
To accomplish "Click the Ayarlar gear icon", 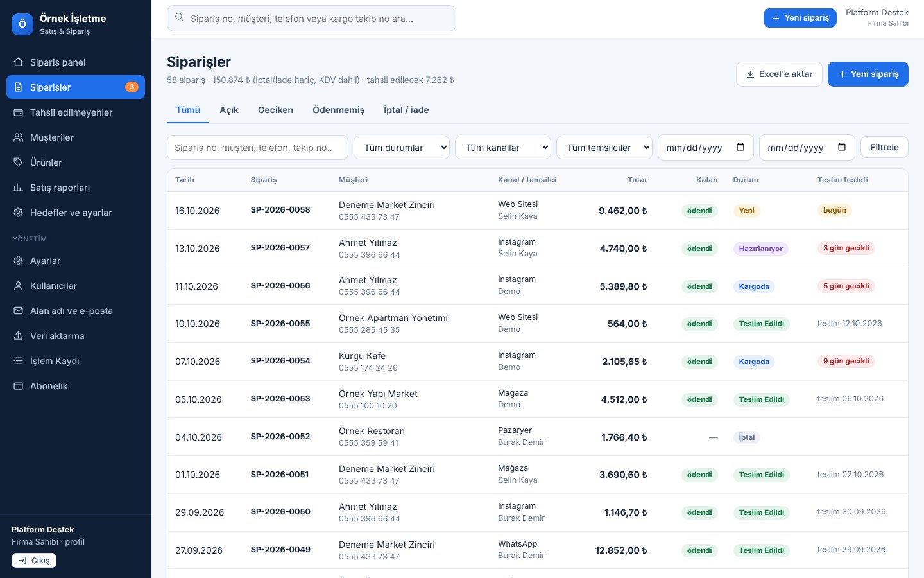I will coord(19,261).
